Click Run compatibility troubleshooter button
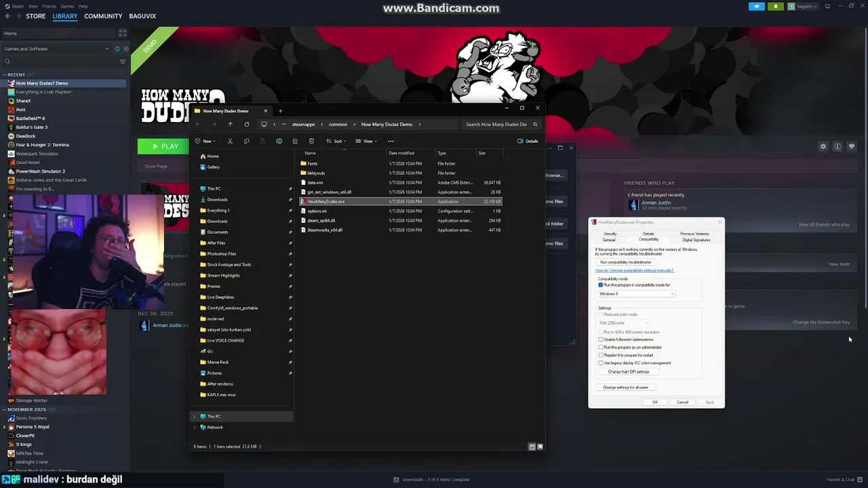This screenshot has height=488, width=868. pyautogui.click(x=626, y=262)
